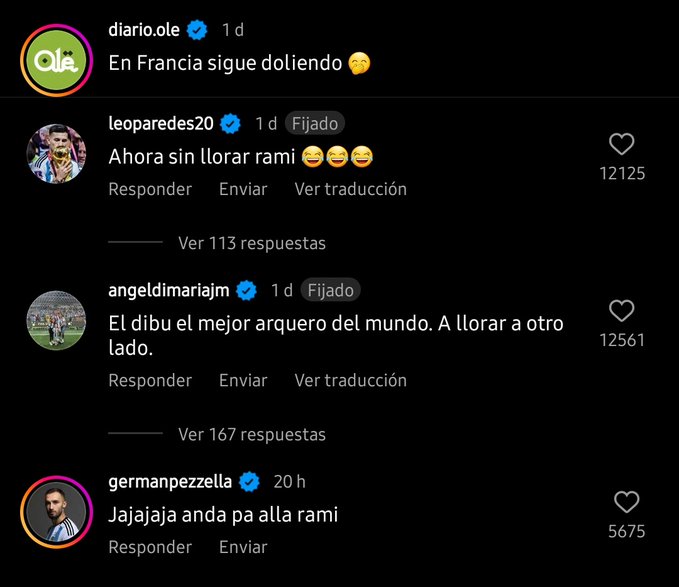Reply to angeldimariajm's comment
The height and width of the screenshot is (587, 679).
click(150, 380)
